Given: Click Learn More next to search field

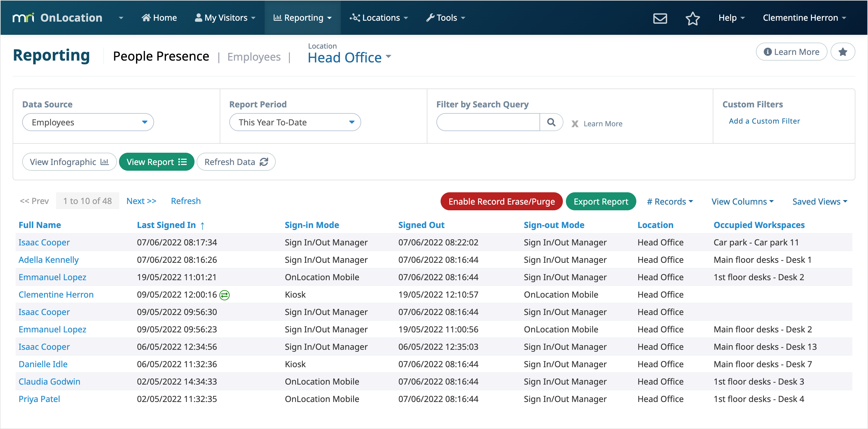Looking at the screenshot, I should point(602,124).
